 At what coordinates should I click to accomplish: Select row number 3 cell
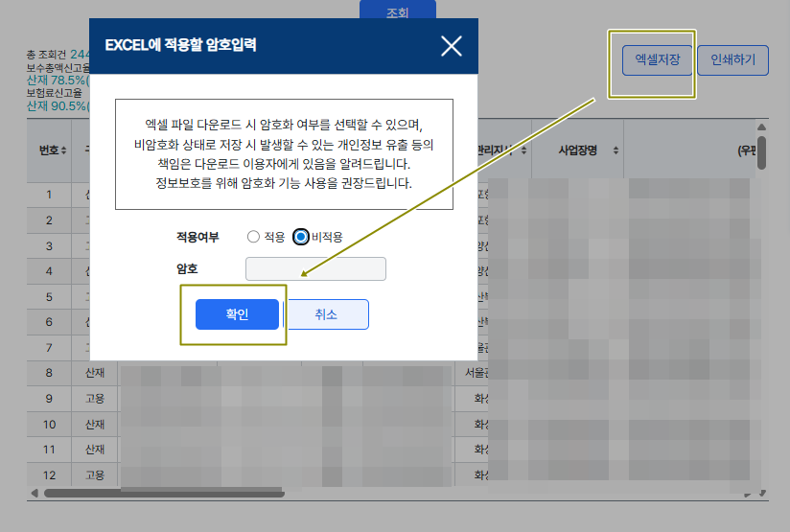coord(49,246)
